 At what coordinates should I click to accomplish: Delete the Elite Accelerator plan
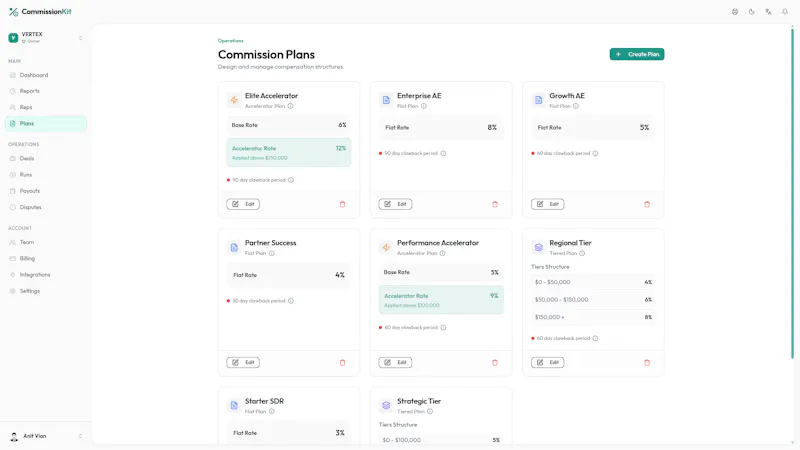click(342, 204)
